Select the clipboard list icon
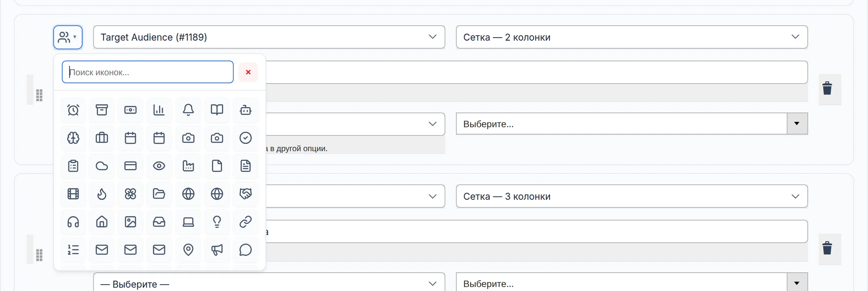This screenshot has width=868, height=291. (x=73, y=166)
